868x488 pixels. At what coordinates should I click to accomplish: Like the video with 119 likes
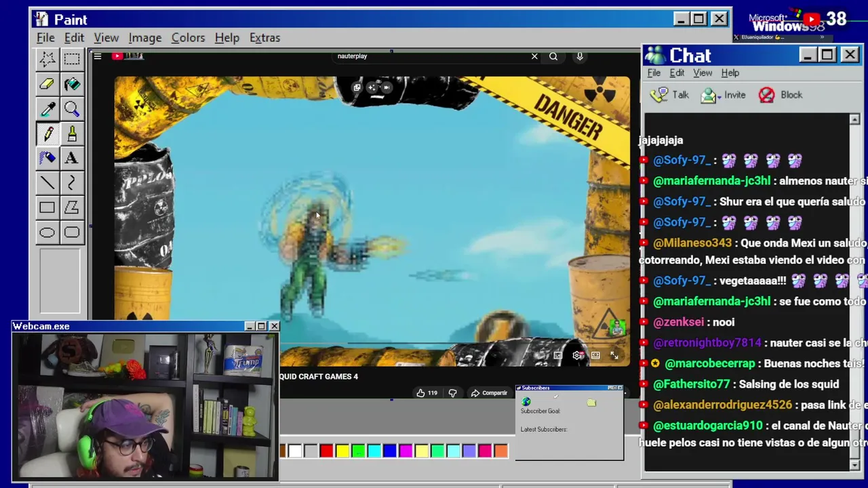427,393
